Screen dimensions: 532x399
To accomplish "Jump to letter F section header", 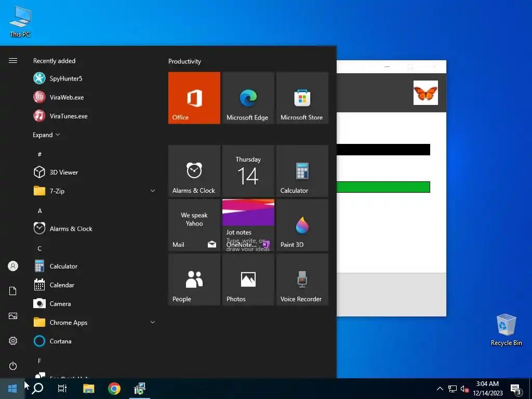I will (x=39, y=361).
